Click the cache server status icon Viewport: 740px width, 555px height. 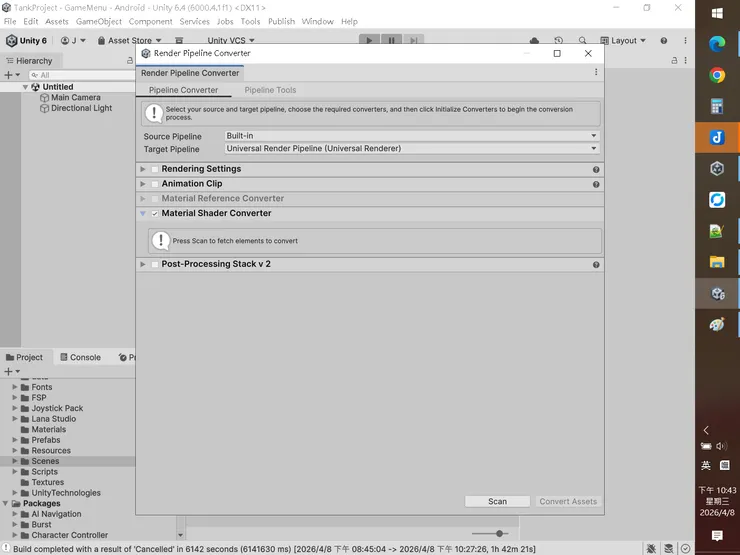tap(668, 548)
